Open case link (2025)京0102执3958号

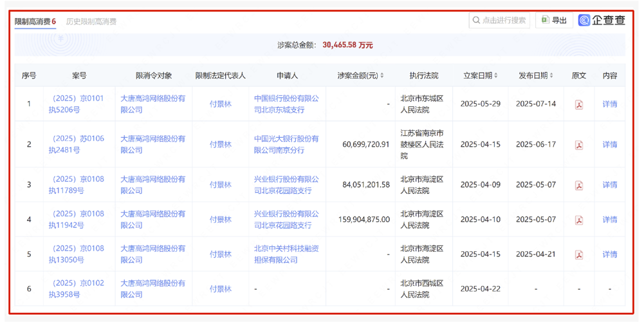point(77,289)
